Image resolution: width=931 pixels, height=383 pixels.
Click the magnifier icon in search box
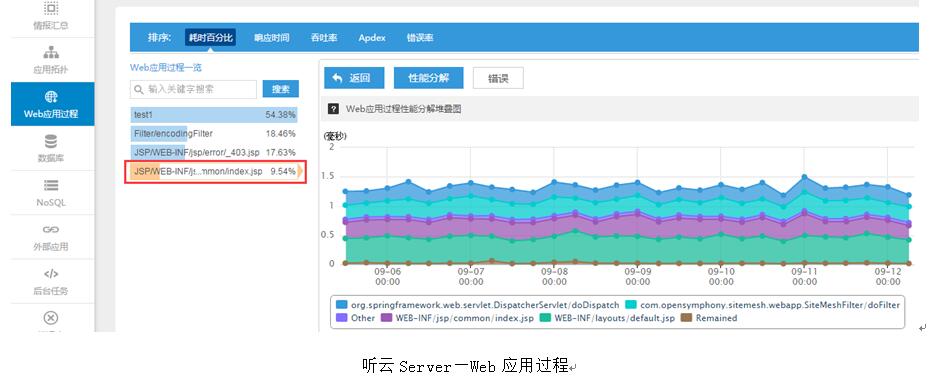point(139,90)
